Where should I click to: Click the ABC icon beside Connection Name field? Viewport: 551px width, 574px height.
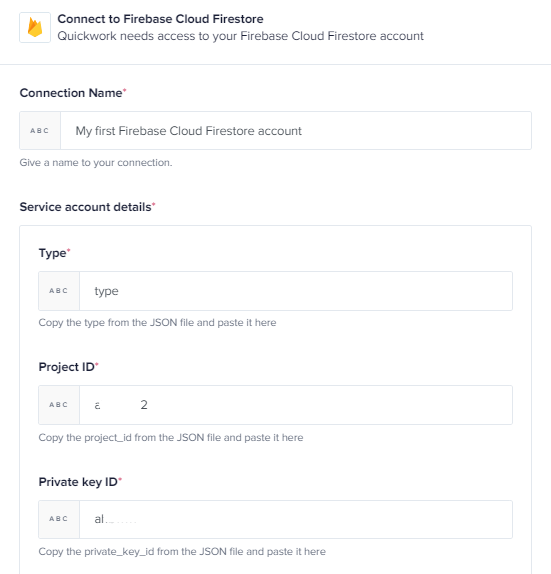[x=40, y=131]
